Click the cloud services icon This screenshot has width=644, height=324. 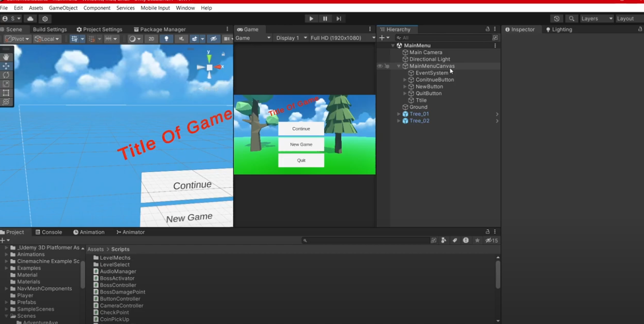tap(30, 19)
